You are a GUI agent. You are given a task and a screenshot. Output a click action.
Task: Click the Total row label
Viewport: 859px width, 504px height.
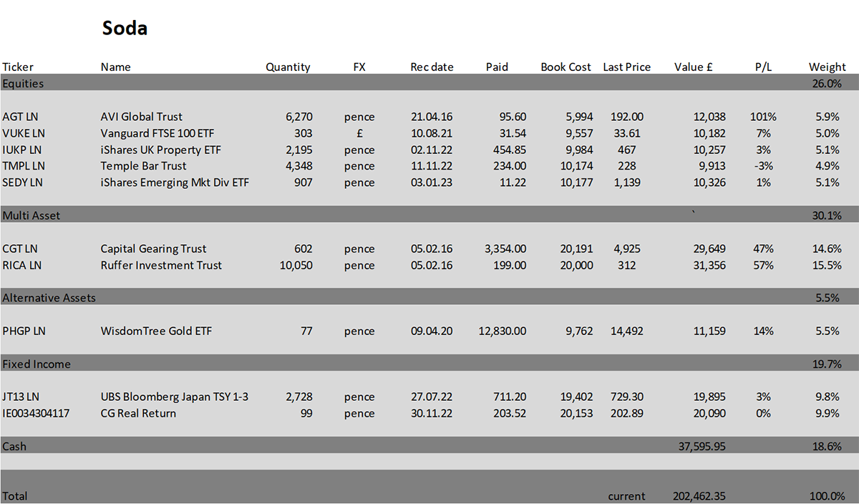click(x=14, y=496)
